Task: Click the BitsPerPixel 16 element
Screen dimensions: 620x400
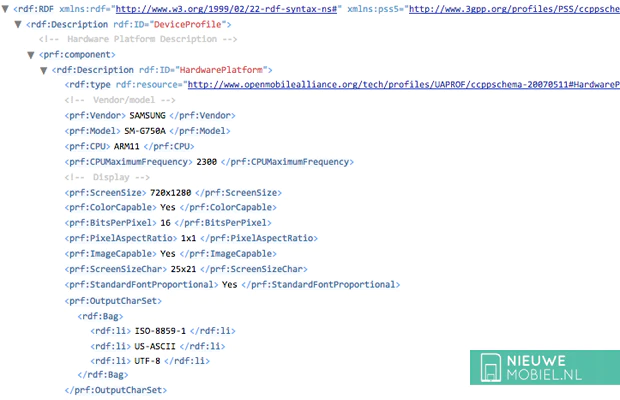Action: pos(154,222)
